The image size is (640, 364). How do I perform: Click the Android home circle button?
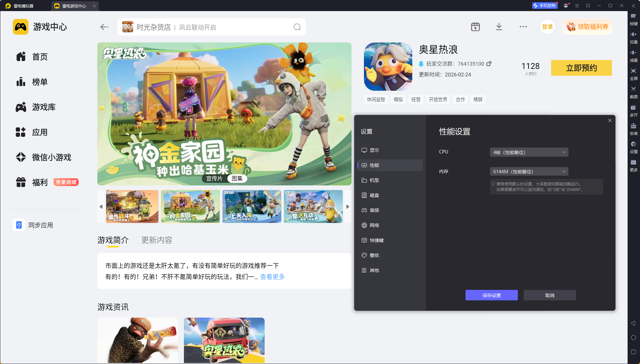pos(633,338)
